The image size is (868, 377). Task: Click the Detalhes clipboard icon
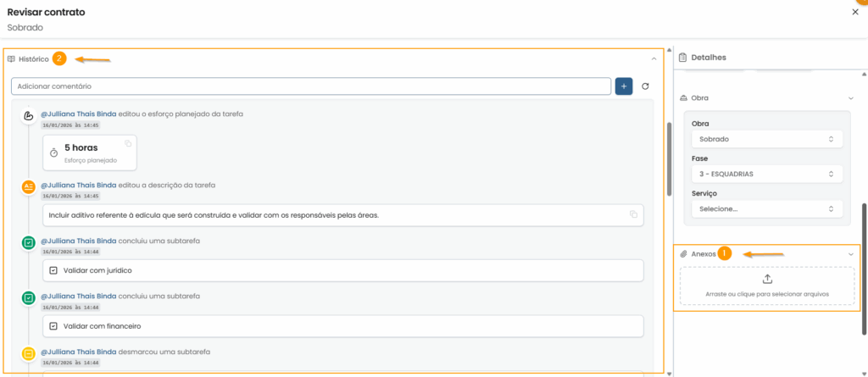point(683,58)
